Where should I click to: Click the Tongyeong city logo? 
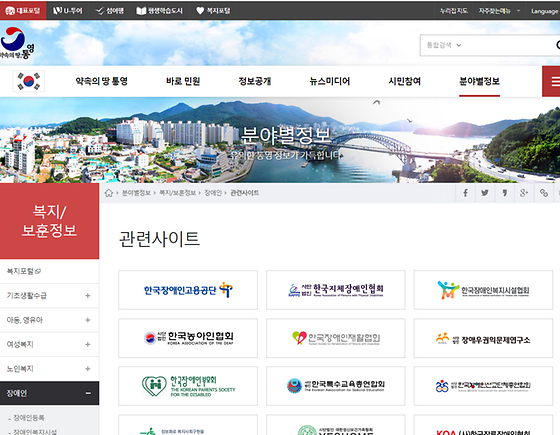coord(17,43)
